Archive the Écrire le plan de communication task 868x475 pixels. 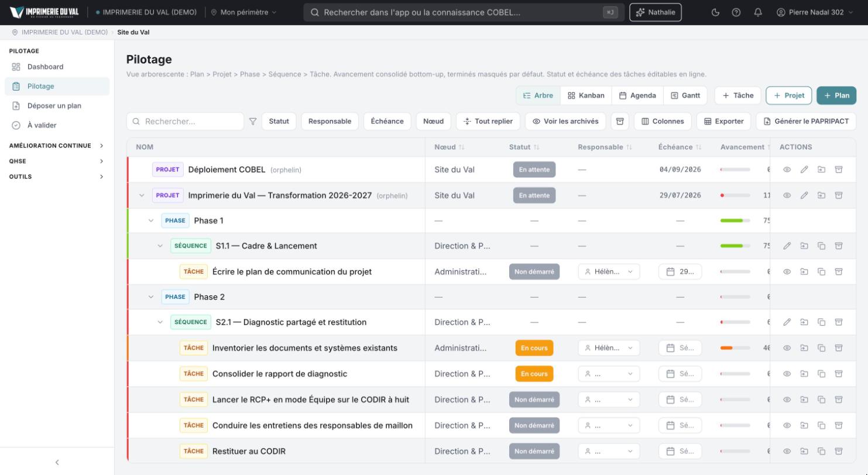[838, 271]
